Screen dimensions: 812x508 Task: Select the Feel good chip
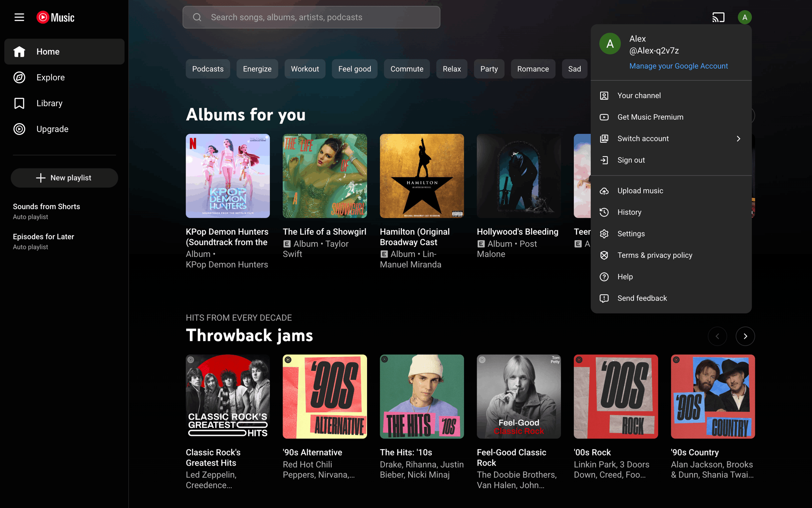[x=354, y=69]
